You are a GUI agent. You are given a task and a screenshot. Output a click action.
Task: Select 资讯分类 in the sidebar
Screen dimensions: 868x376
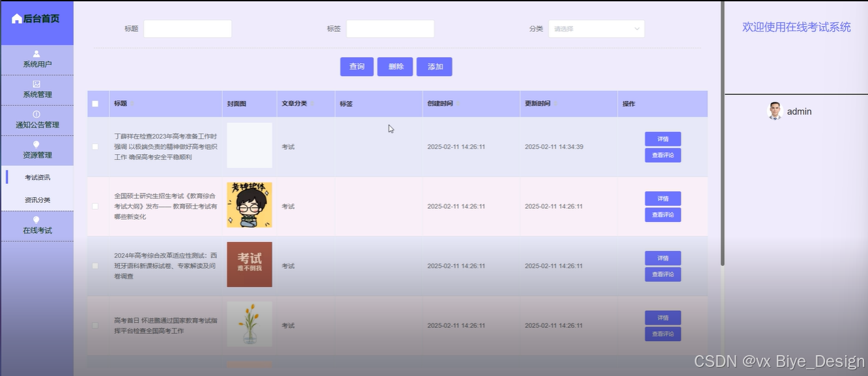pyautogui.click(x=37, y=200)
